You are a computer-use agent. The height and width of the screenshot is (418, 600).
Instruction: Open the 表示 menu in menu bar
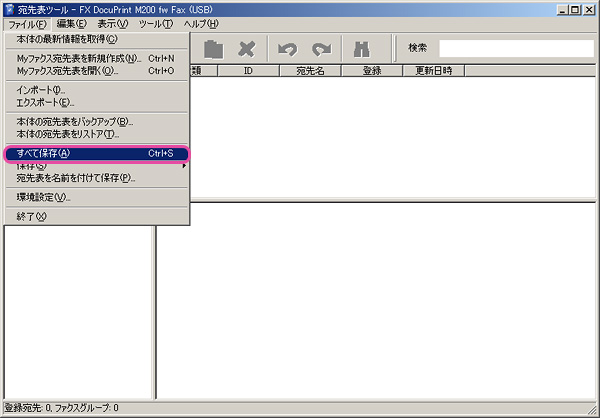point(112,24)
